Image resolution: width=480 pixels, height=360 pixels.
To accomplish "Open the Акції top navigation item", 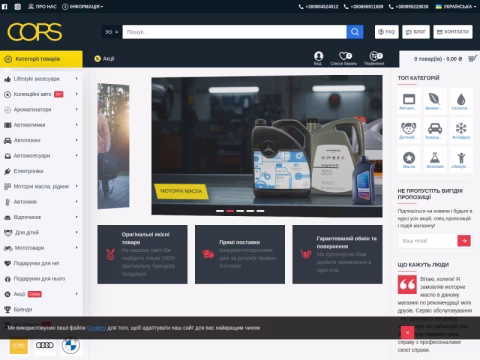I will pyautogui.click(x=104, y=59).
